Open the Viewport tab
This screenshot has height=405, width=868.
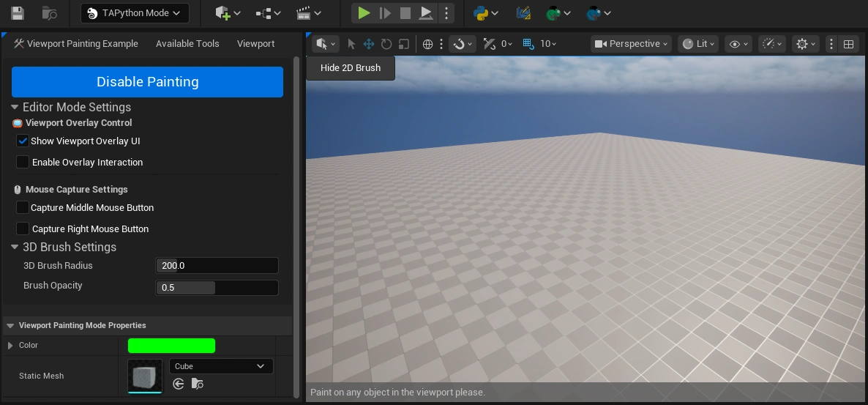tap(255, 44)
